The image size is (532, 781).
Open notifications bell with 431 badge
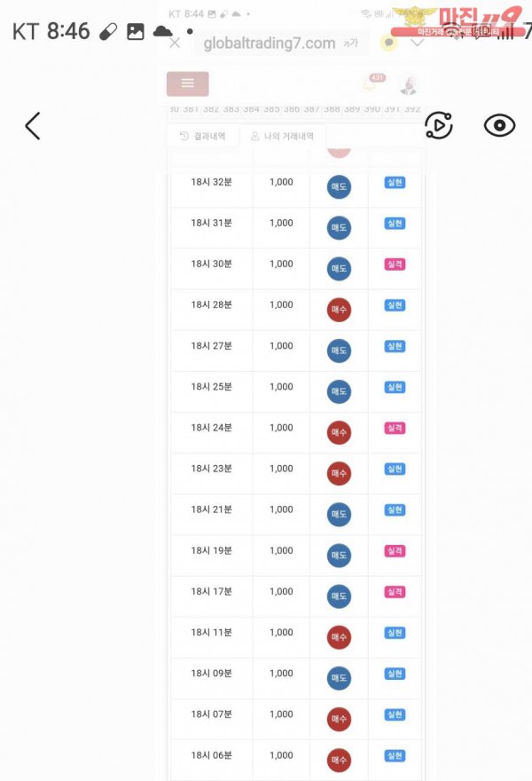pyautogui.click(x=370, y=84)
